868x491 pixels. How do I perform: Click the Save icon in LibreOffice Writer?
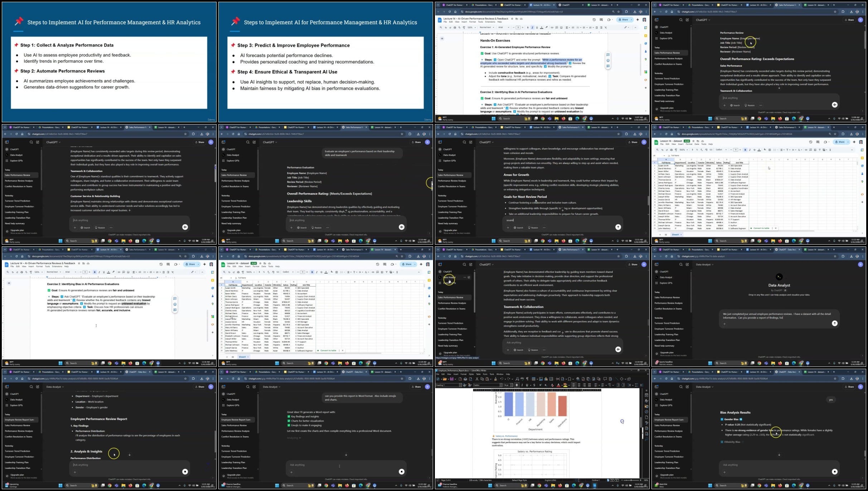tap(452, 379)
